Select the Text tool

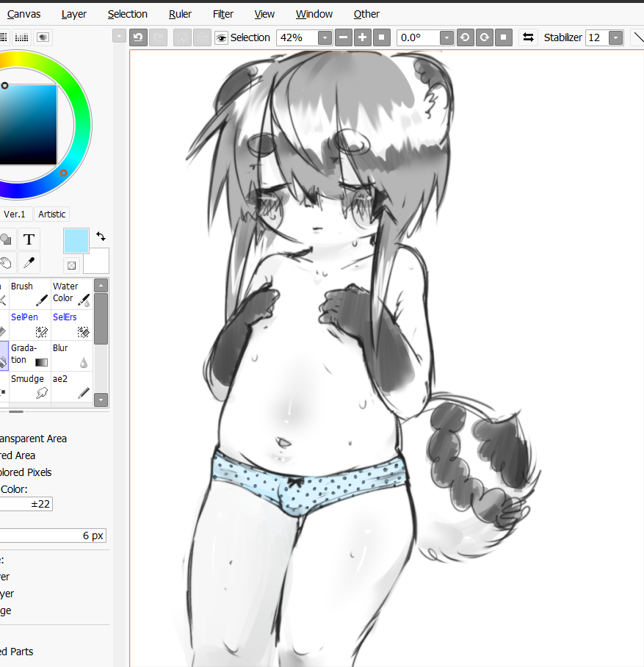point(29,239)
